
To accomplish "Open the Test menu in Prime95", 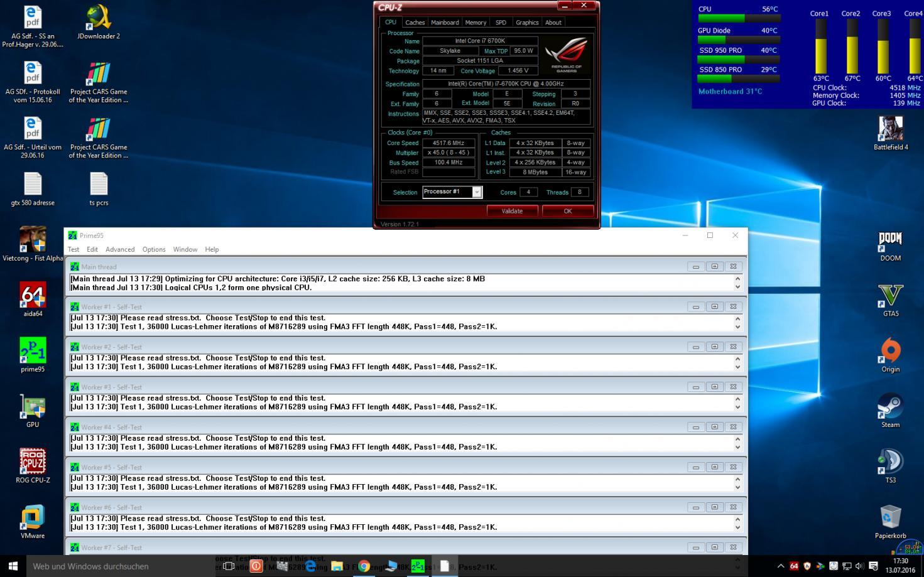I will pyautogui.click(x=73, y=249).
